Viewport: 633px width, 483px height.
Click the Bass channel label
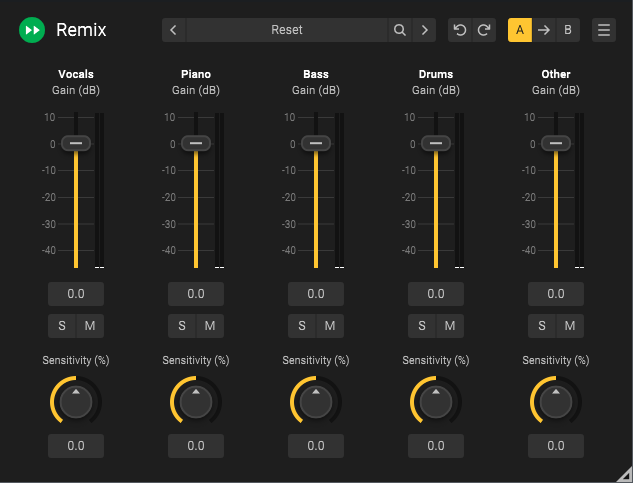[x=316, y=74]
